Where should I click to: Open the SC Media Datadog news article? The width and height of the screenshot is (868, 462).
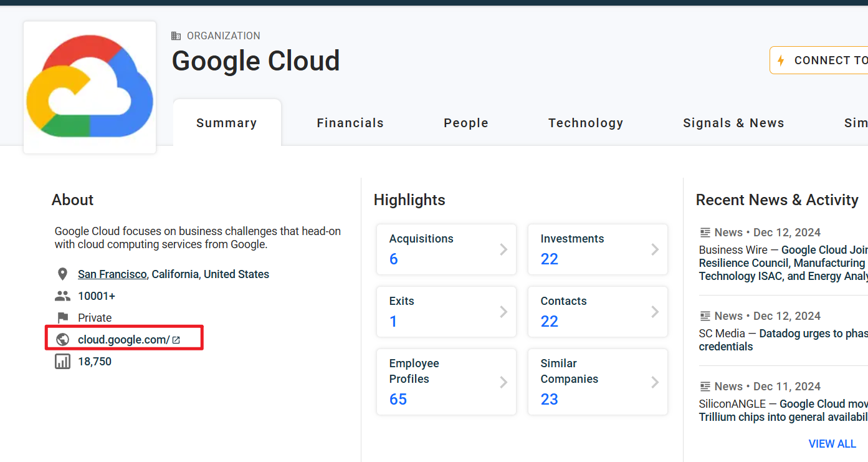point(783,340)
